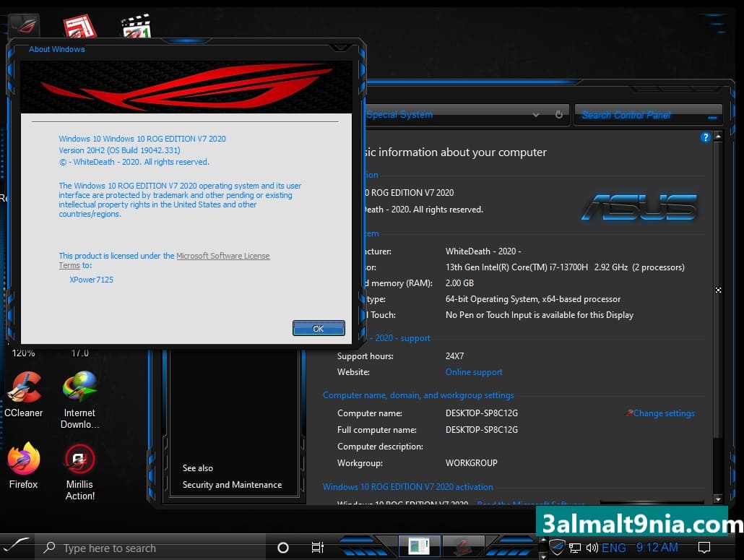The height and width of the screenshot is (560, 744).
Task: Open Security and Maintenance link
Action: [x=232, y=485]
